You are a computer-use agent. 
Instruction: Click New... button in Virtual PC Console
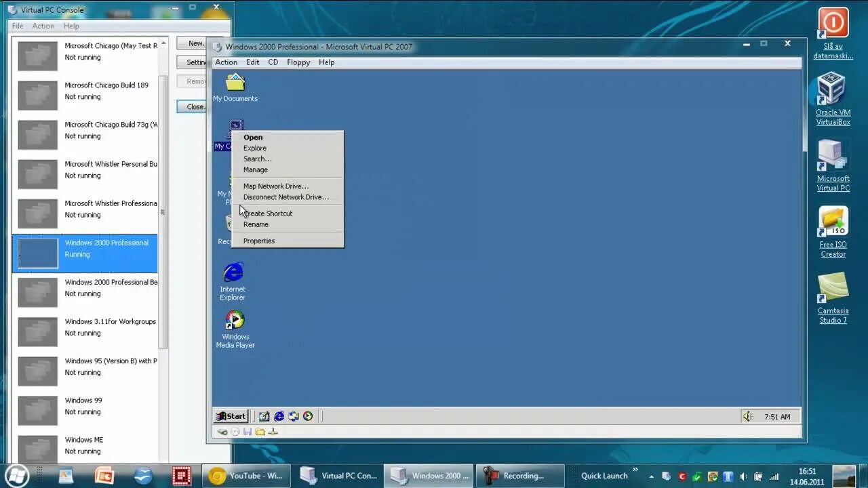192,43
